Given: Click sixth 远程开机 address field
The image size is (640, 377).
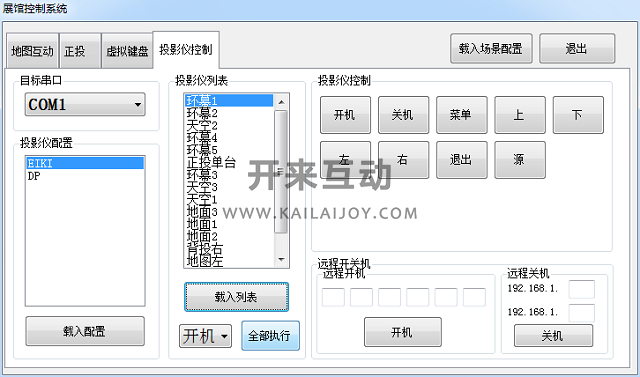Looking at the screenshot, I should [x=474, y=297].
